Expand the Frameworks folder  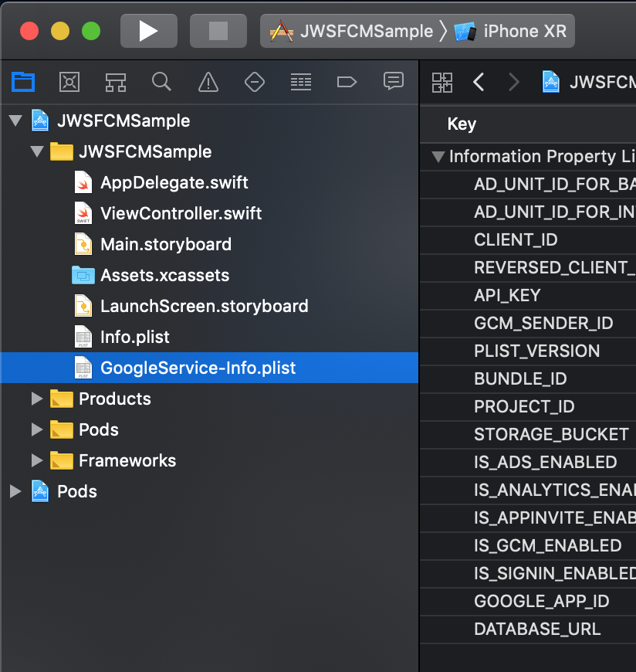(x=37, y=460)
